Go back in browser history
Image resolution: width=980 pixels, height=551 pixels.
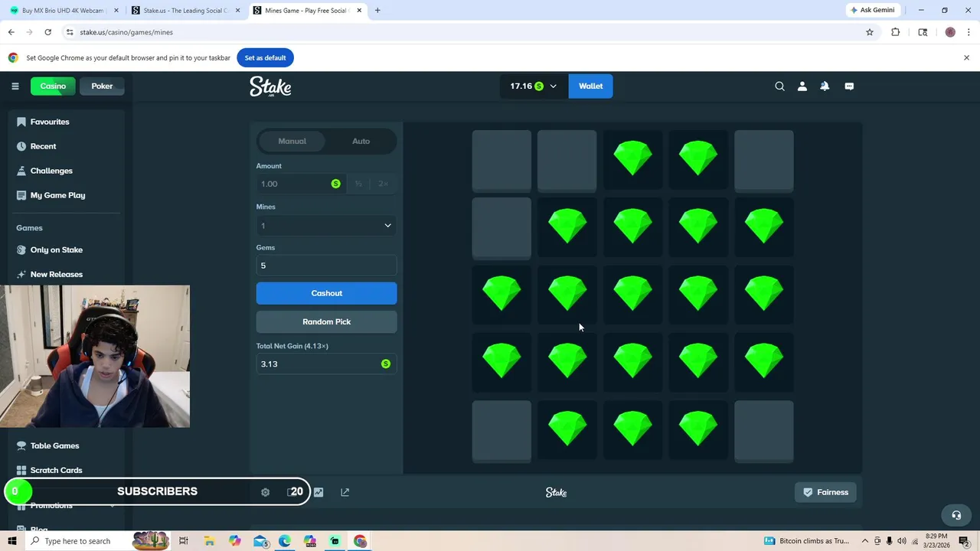(11, 32)
